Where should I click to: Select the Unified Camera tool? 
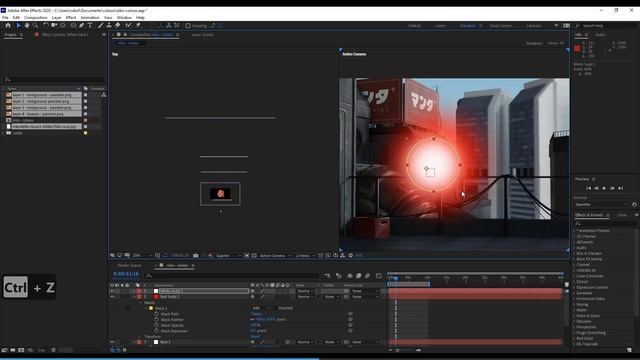[x=54, y=25]
